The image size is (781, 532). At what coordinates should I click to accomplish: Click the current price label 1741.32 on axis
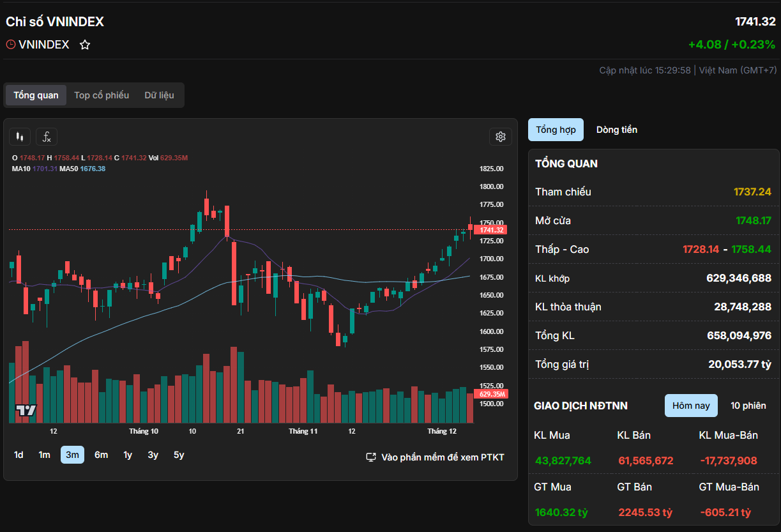click(x=491, y=230)
